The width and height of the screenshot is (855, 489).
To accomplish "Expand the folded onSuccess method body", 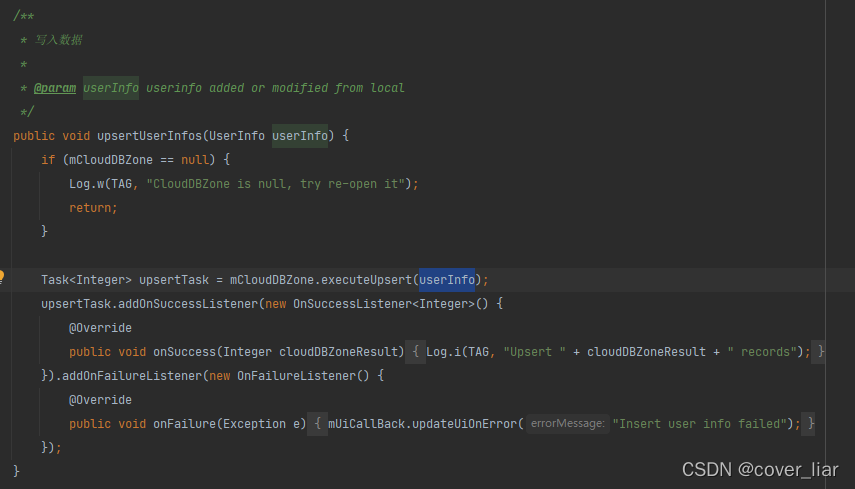I will click(416, 352).
